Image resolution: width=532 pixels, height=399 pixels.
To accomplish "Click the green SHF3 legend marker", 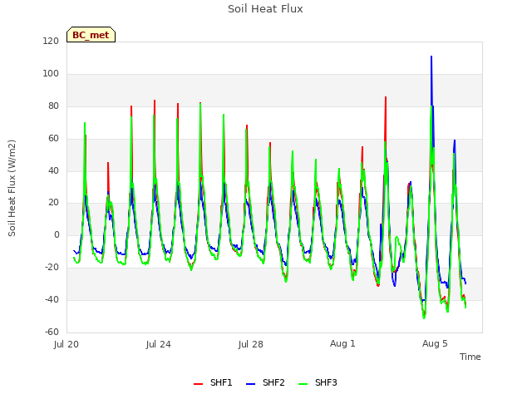I will (x=303, y=384).
